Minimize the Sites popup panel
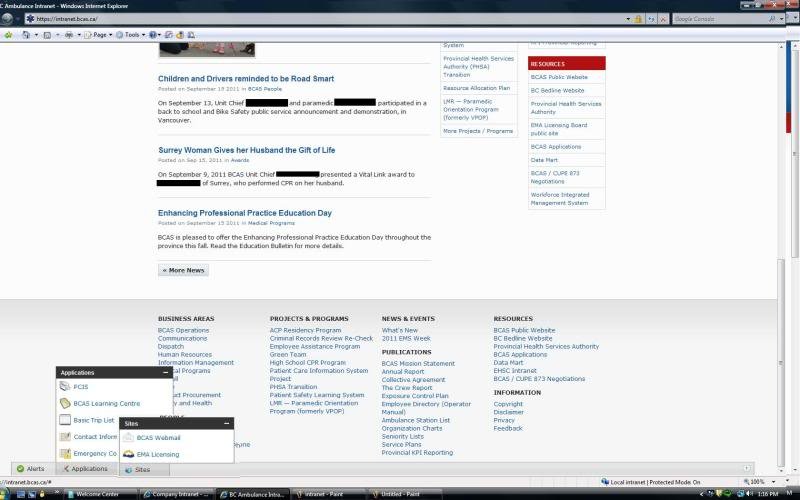Screen dimensions: 800x500 click(227, 423)
